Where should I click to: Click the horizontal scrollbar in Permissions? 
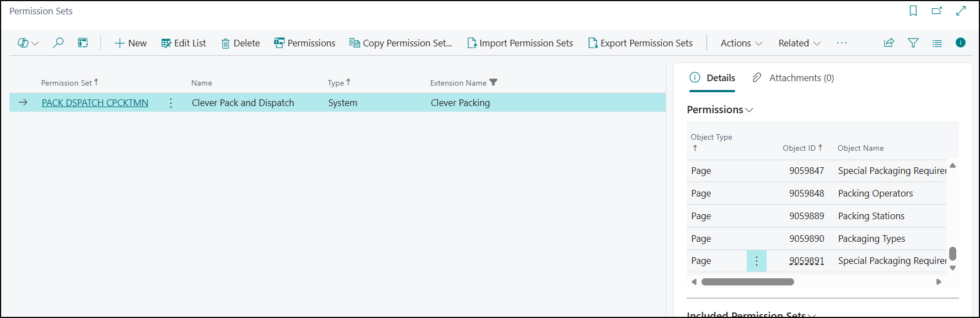coord(747,282)
